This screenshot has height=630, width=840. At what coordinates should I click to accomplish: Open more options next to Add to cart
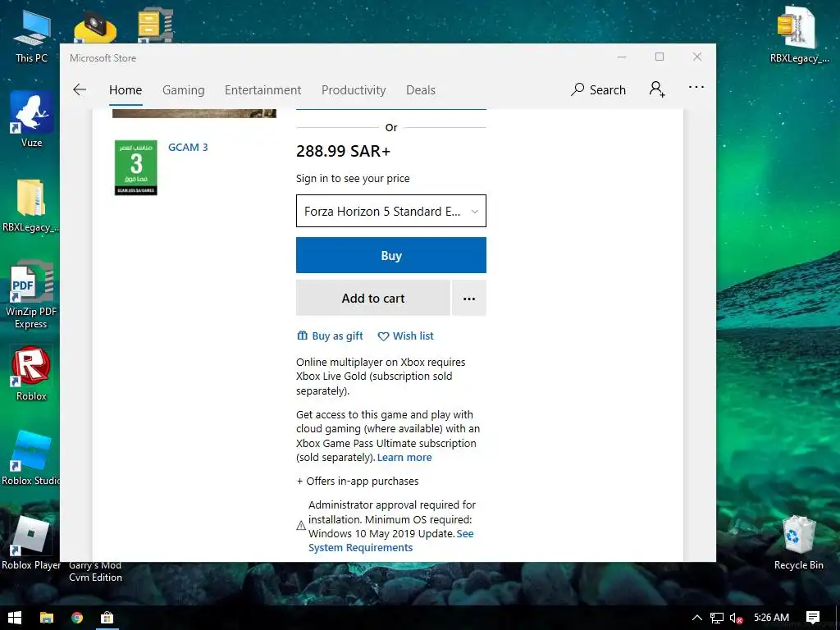(468, 299)
